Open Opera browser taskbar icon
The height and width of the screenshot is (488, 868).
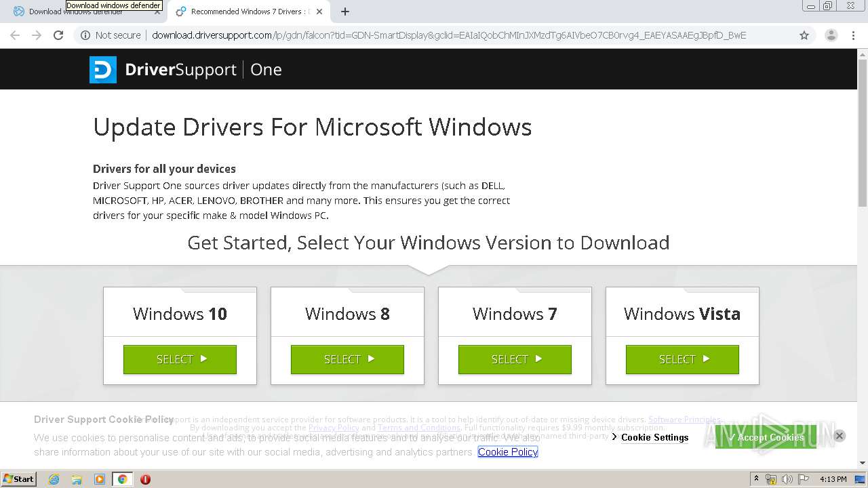(x=145, y=479)
